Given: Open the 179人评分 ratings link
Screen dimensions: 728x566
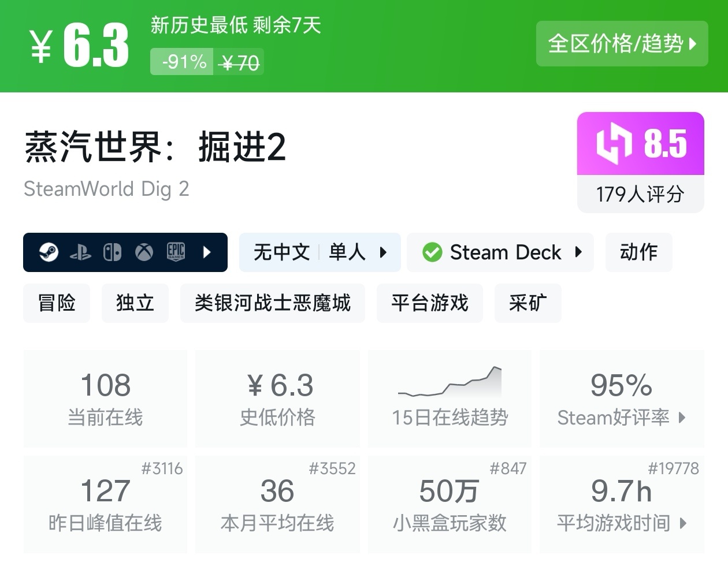Looking at the screenshot, I should pos(640,196).
